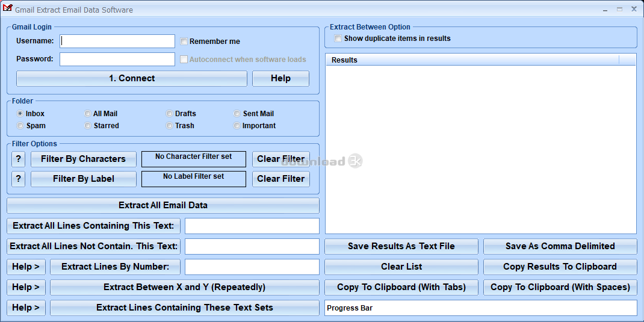The height and width of the screenshot is (322, 644).
Task: Click Extract All Lines Containing This Text
Action: pyautogui.click(x=94, y=226)
